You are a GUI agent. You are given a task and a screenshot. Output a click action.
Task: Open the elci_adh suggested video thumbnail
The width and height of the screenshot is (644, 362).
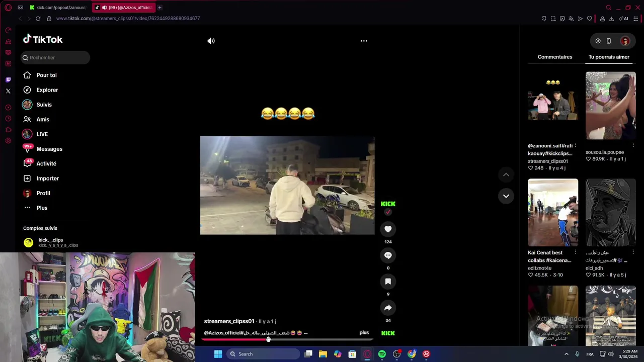point(610,212)
